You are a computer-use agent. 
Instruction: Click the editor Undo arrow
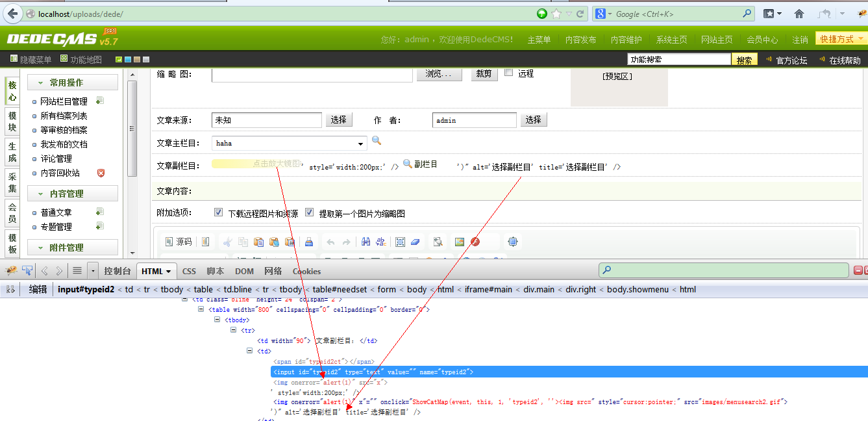pyautogui.click(x=330, y=242)
